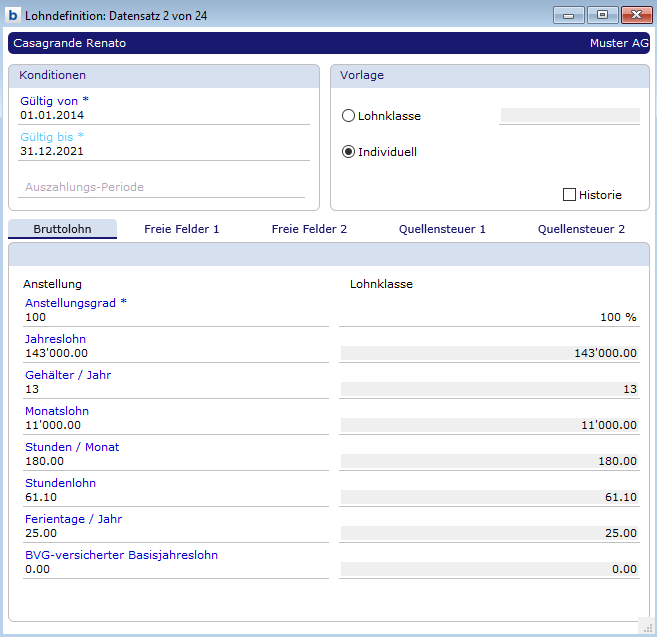
Task: Click the Gültig von date field
Action: coord(164,116)
